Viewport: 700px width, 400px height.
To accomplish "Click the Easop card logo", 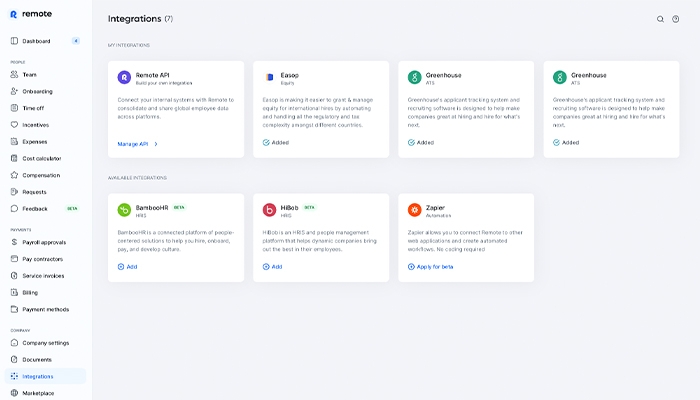I will [269, 77].
